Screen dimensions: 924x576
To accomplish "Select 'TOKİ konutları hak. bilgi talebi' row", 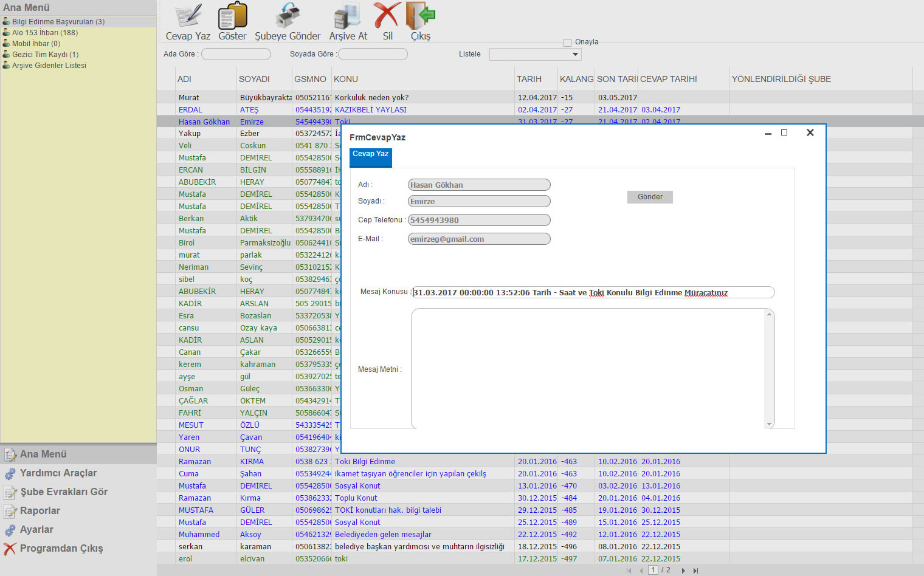I will click(540, 510).
